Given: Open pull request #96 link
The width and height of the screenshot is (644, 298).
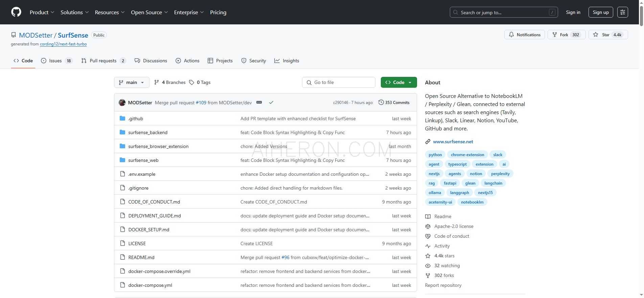Looking at the screenshot, I should (x=285, y=257).
